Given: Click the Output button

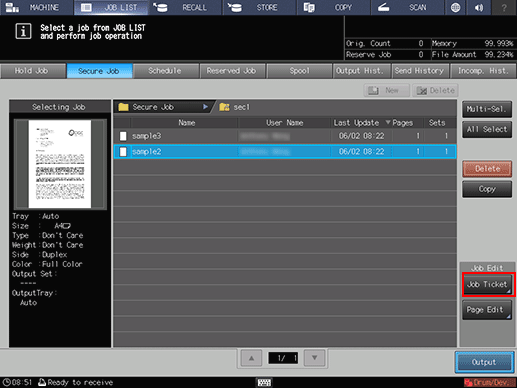Looking at the screenshot, I should tap(484, 362).
